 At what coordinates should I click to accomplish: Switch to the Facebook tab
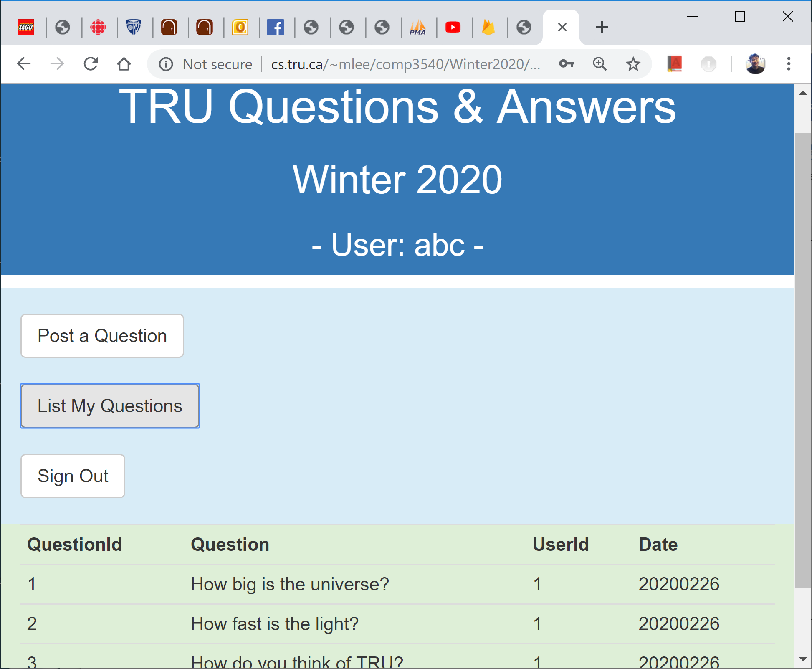click(x=276, y=28)
